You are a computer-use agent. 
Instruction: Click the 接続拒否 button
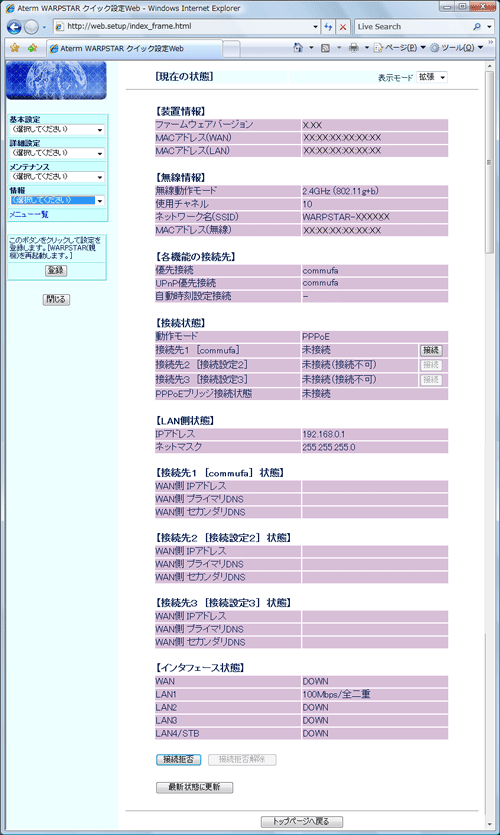click(178, 759)
